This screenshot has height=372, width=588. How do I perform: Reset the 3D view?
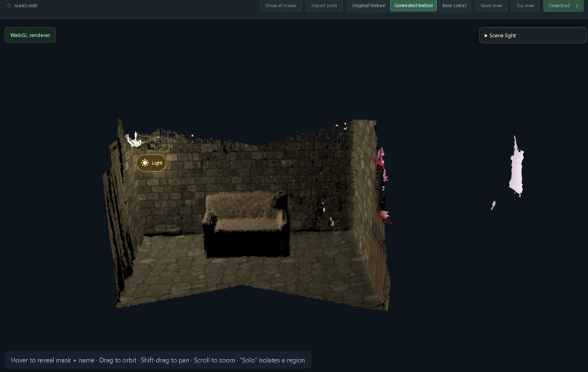pos(491,6)
